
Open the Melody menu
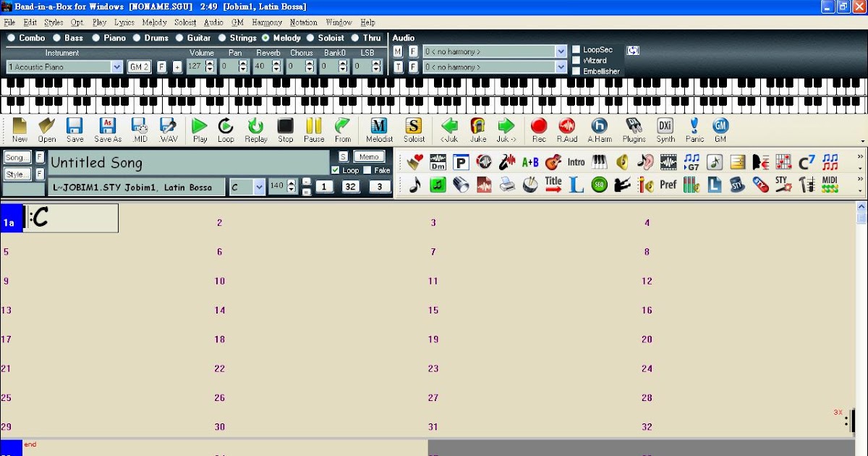[154, 22]
